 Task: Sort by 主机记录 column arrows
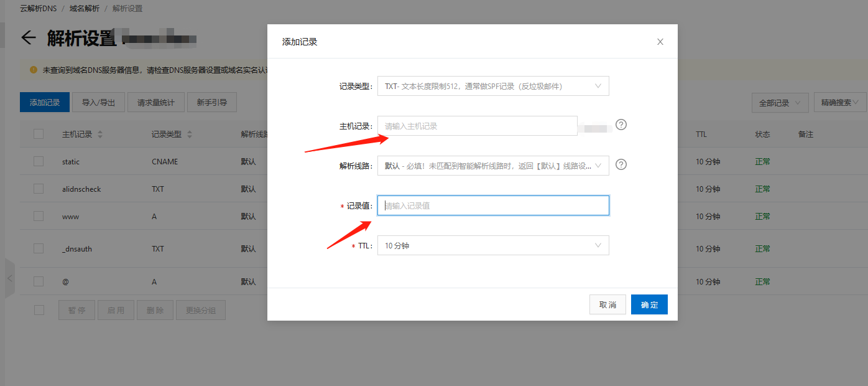point(100,134)
